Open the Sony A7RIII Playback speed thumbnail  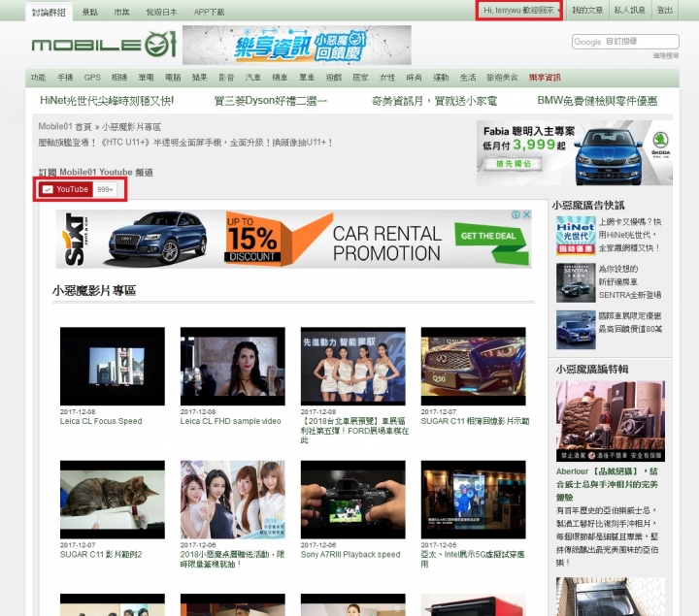(x=353, y=500)
